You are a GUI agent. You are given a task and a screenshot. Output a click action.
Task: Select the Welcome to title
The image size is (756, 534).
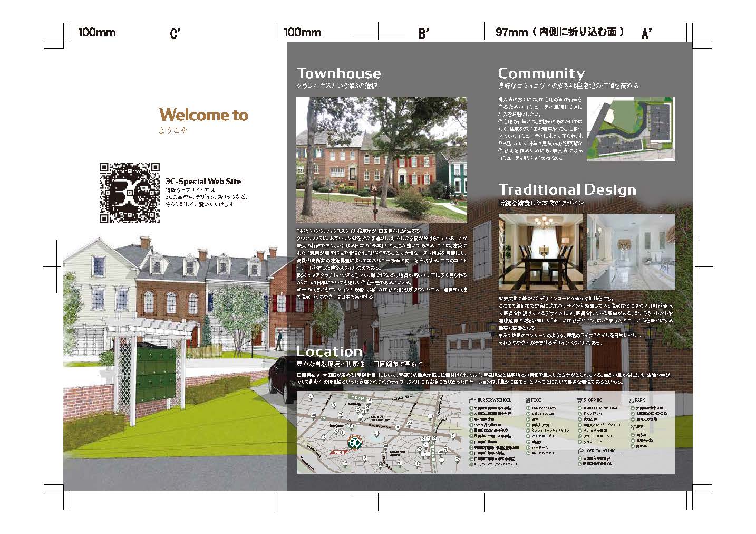pyautogui.click(x=203, y=115)
